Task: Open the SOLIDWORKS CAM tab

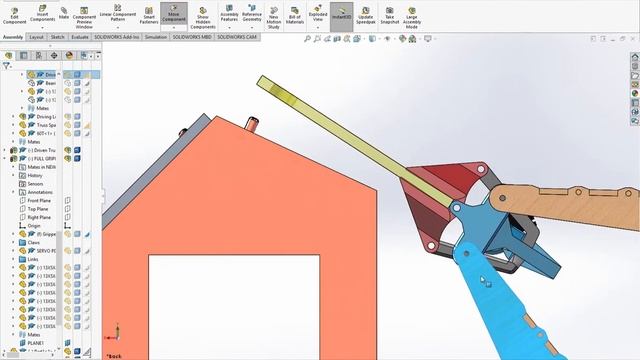Action: pyautogui.click(x=237, y=37)
